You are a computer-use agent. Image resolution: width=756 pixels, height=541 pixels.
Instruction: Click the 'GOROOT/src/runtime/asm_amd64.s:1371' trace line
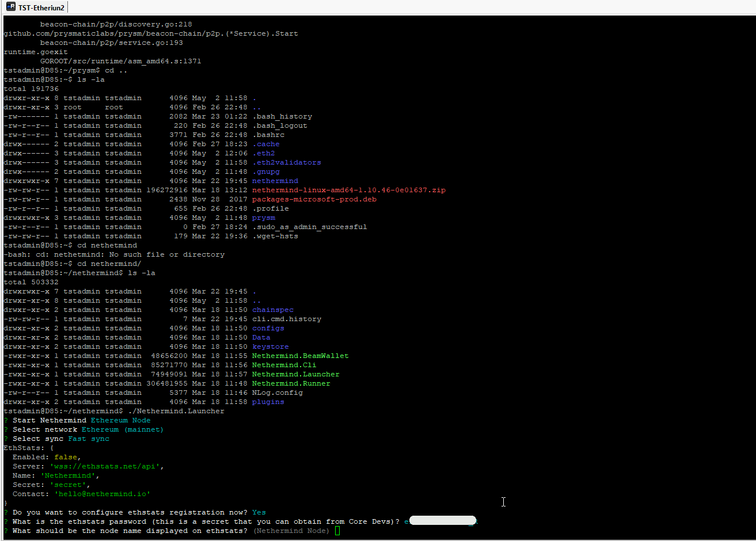pyautogui.click(x=121, y=61)
